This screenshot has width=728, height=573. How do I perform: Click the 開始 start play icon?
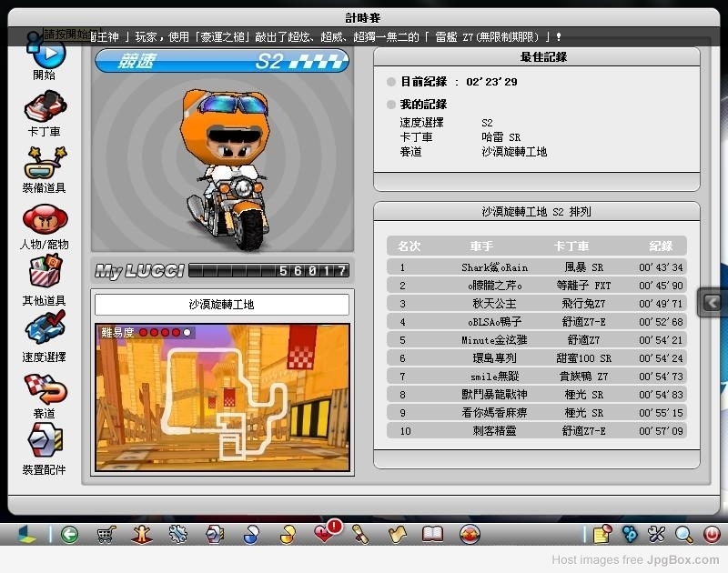(x=49, y=55)
